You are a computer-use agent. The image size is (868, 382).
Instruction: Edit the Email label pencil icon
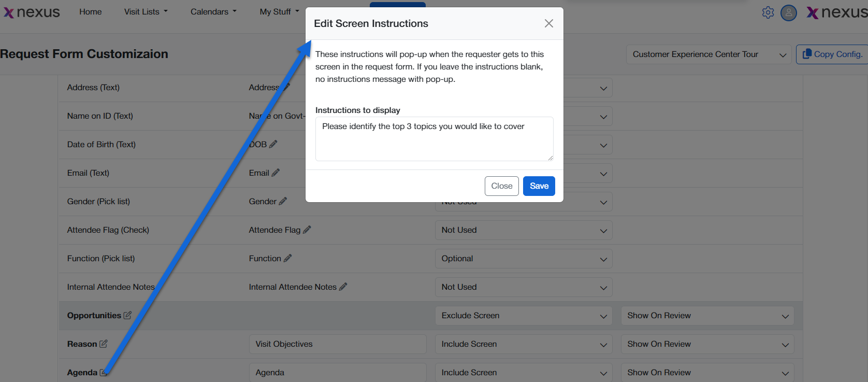tap(276, 173)
